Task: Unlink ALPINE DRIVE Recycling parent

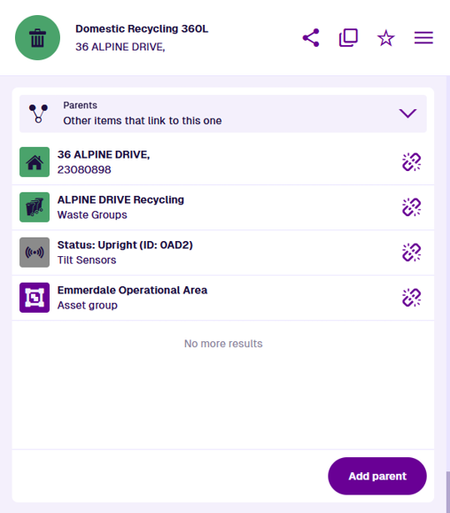Action: pyautogui.click(x=412, y=207)
